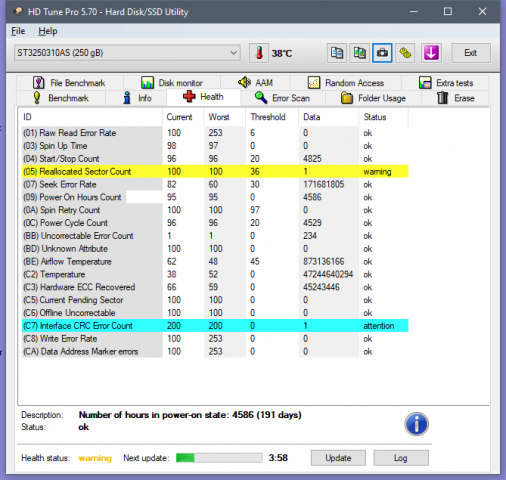Click the 3:58 next update countdown
Screen dimensions: 506x480
pos(278,458)
